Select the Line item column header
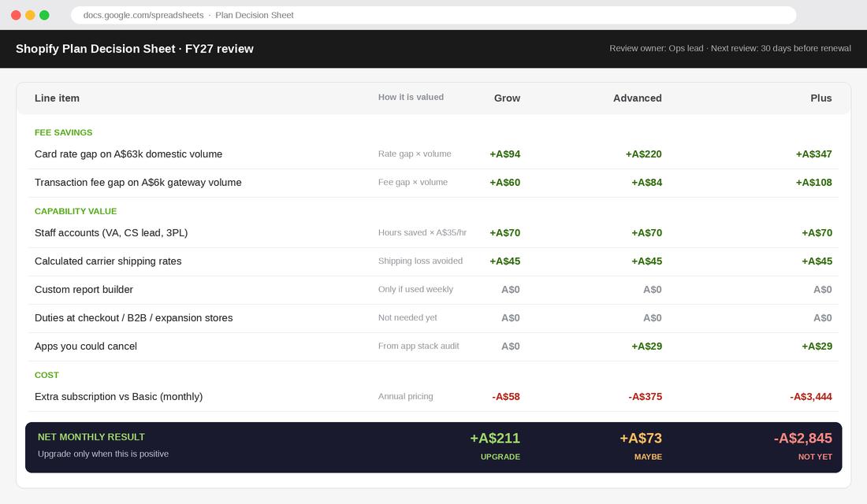The height and width of the screenshot is (504, 867). point(57,98)
